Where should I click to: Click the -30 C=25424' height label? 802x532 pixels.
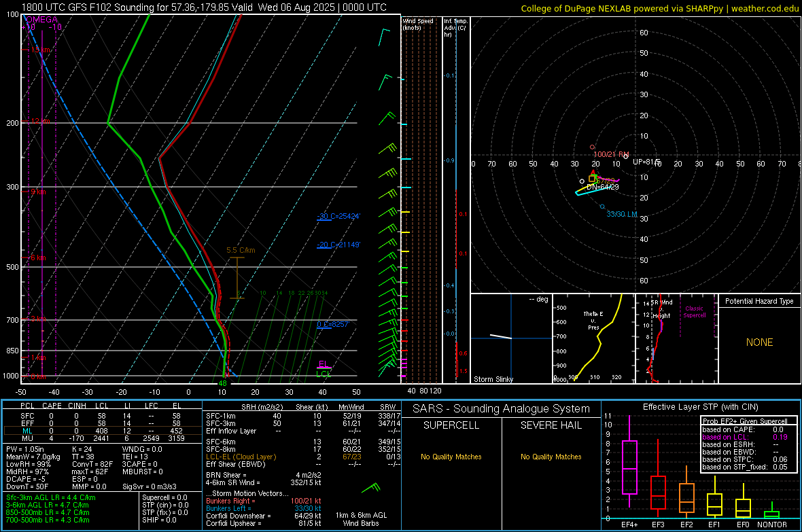tap(338, 216)
